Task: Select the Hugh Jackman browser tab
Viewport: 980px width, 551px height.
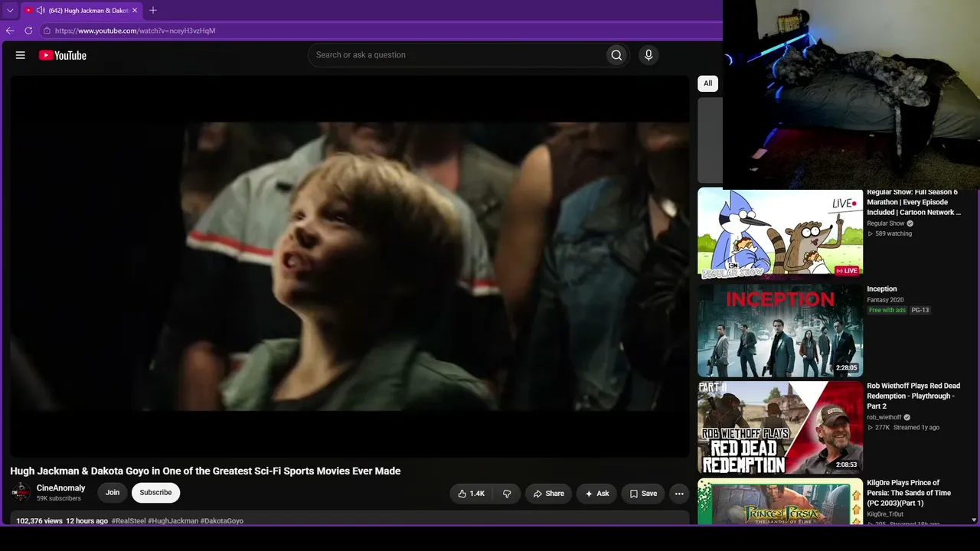Action: coord(80,10)
